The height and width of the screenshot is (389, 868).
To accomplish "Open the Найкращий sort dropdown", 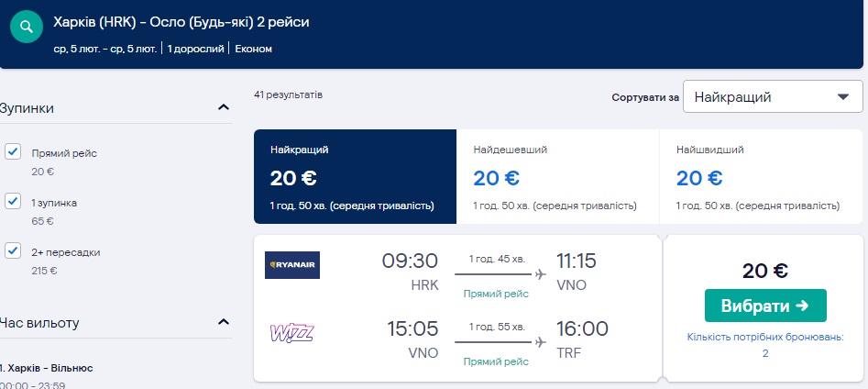I will coord(773,97).
